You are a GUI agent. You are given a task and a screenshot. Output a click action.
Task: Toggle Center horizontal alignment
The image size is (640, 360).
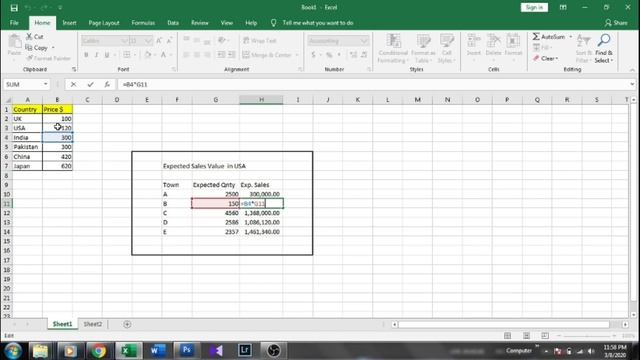197,55
